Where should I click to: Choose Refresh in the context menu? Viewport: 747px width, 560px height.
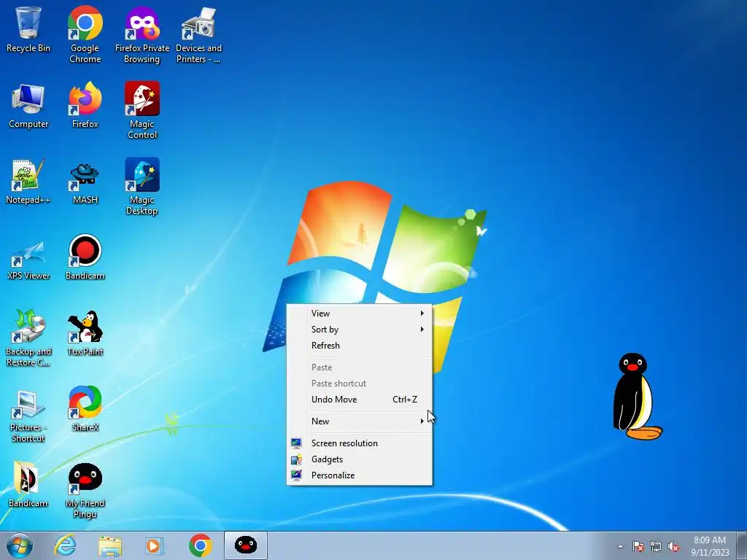pos(360,346)
